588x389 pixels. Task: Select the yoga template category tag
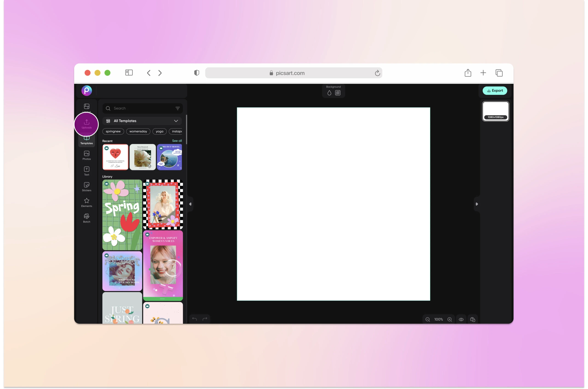point(159,131)
